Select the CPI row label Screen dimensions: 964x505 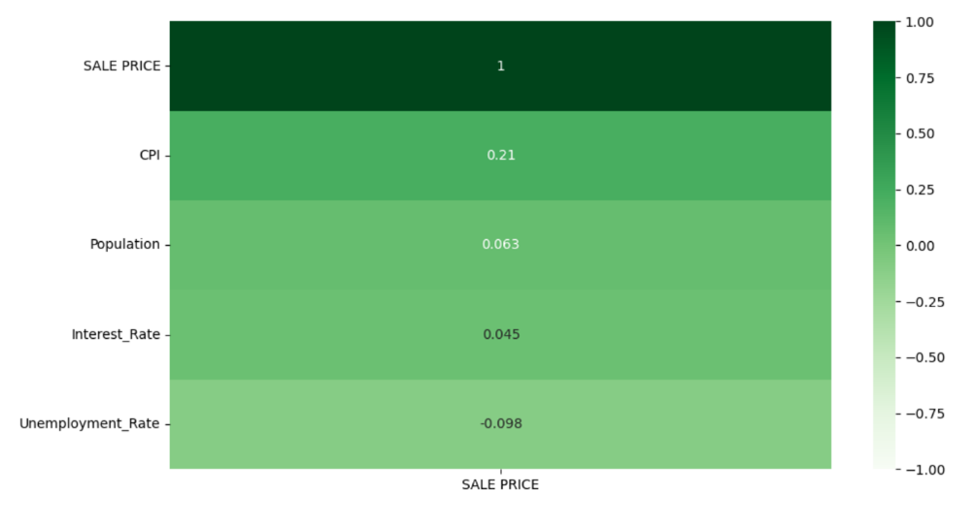point(148,155)
